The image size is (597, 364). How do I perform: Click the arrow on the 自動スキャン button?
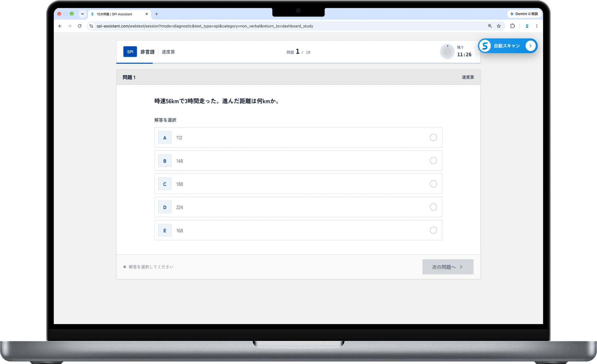(530, 46)
